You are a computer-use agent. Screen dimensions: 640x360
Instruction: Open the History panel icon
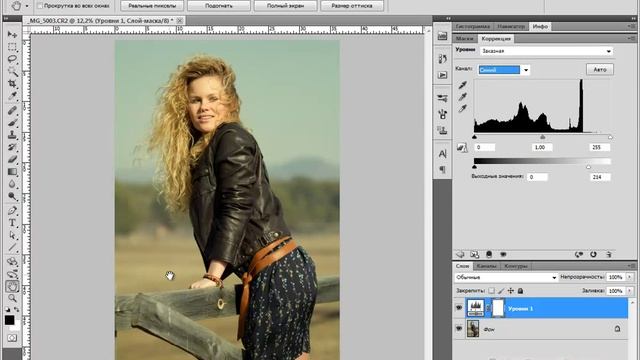coord(442,59)
